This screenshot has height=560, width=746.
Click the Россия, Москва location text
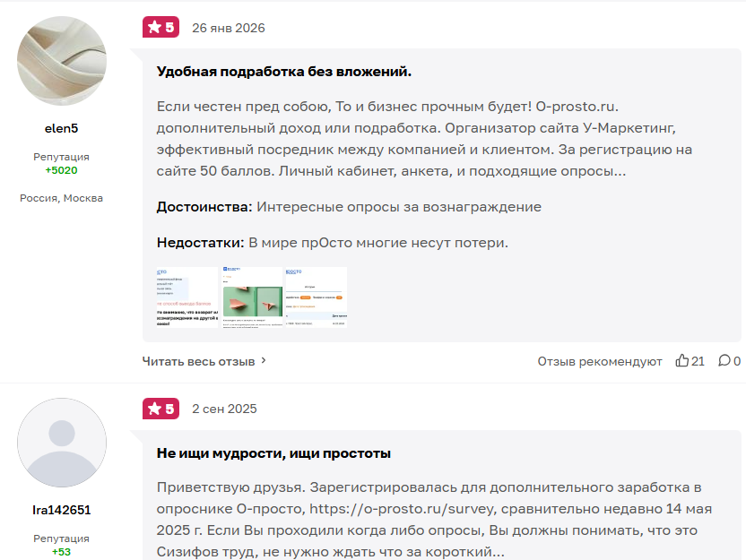(61, 198)
